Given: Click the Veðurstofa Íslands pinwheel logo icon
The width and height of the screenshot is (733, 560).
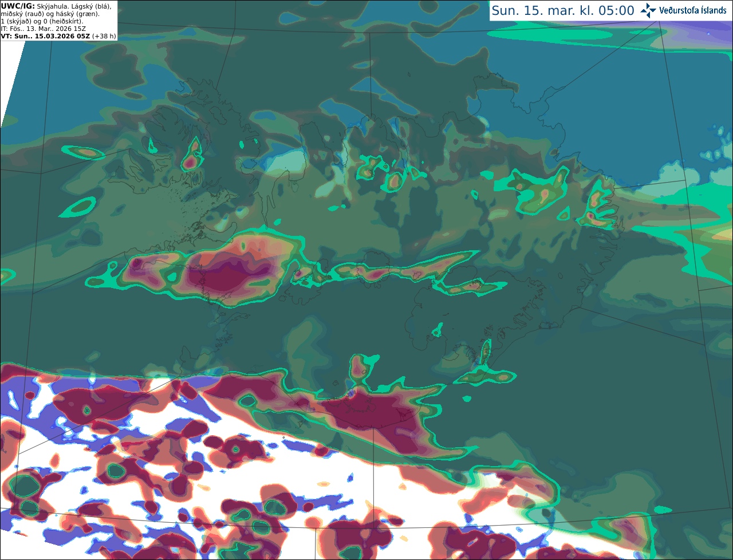Looking at the screenshot, I should coord(648,10).
